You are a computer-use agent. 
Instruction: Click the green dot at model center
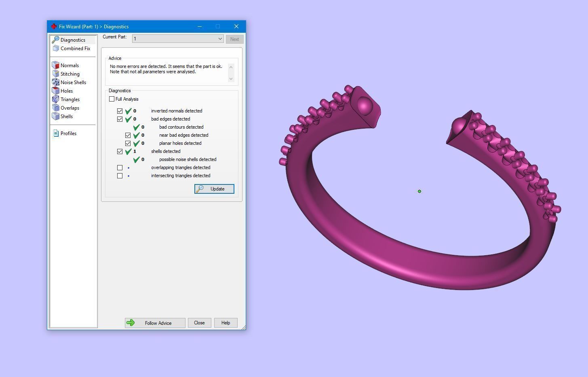point(419,191)
